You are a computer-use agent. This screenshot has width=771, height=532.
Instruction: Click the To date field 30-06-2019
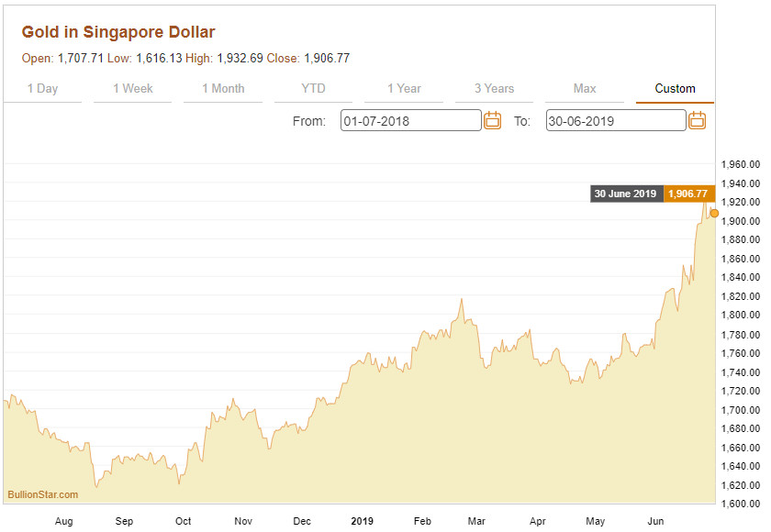coord(616,120)
